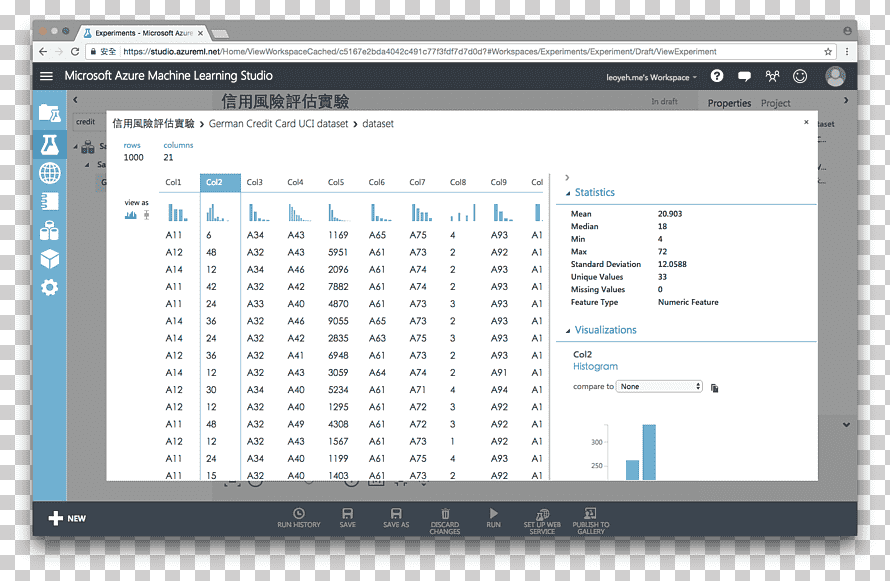890x581 pixels.
Task: Open the Datasets sidebar icon
Action: click(49, 230)
